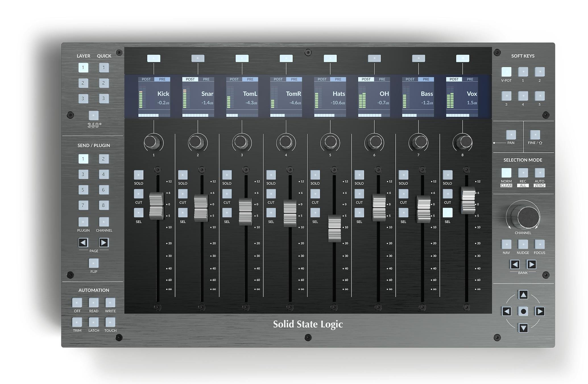This screenshot has width=588, height=384.
Task: Click the large CHANNEL encoder knob
Action: point(526,217)
